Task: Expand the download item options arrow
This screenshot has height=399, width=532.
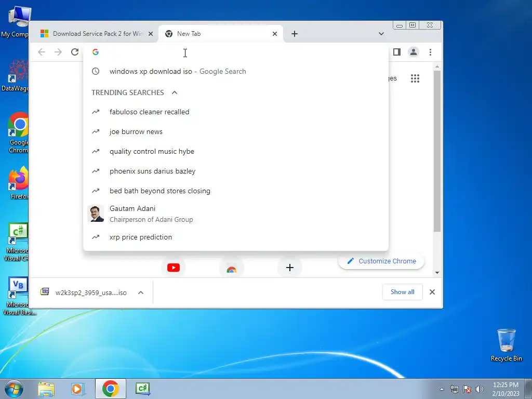Action: click(141, 292)
